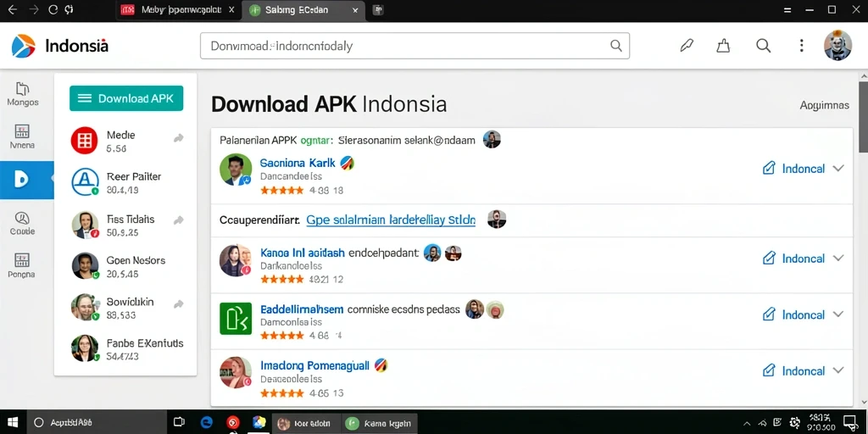The image size is (868, 434).
Task: Open the profile avatar in the header
Action: pyautogui.click(x=837, y=46)
